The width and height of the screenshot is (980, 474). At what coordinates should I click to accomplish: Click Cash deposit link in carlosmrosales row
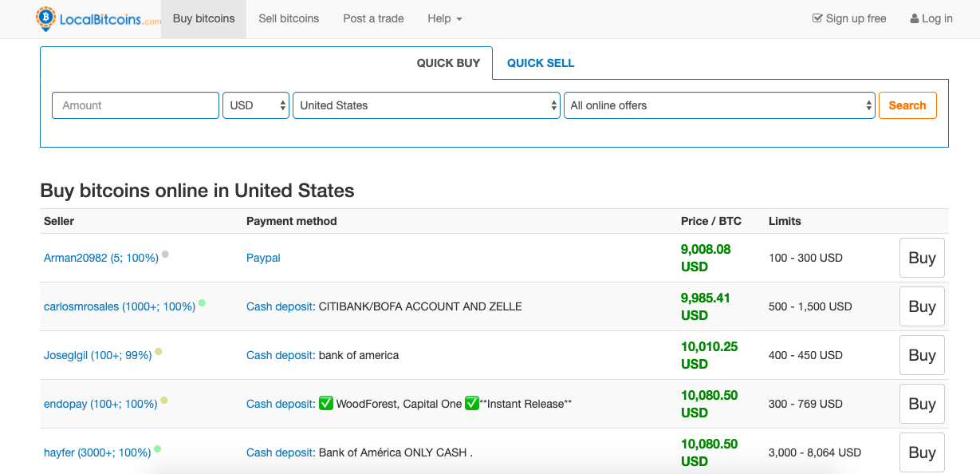[x=280, y=306]
